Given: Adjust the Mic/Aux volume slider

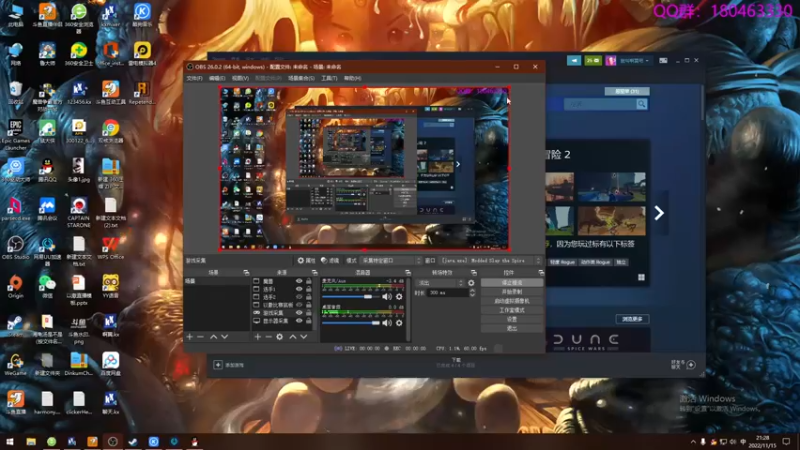Looking at the screenshot, I should coord(351,296).
